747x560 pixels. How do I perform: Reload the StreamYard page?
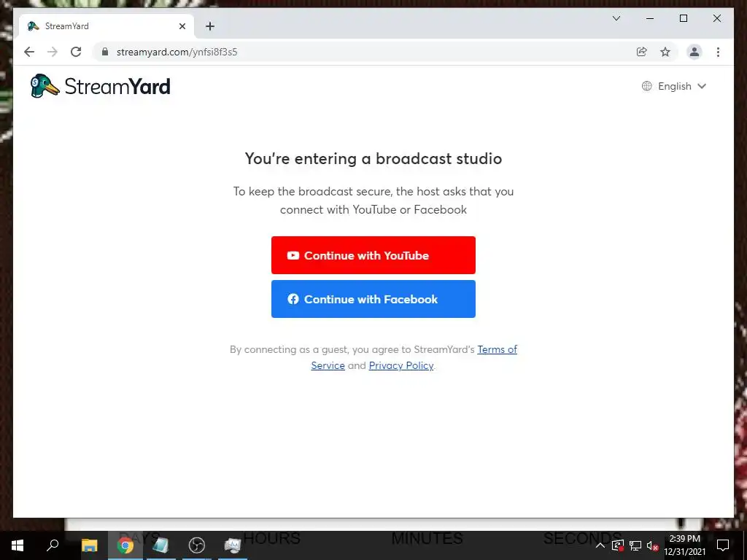tap(76, 52)
